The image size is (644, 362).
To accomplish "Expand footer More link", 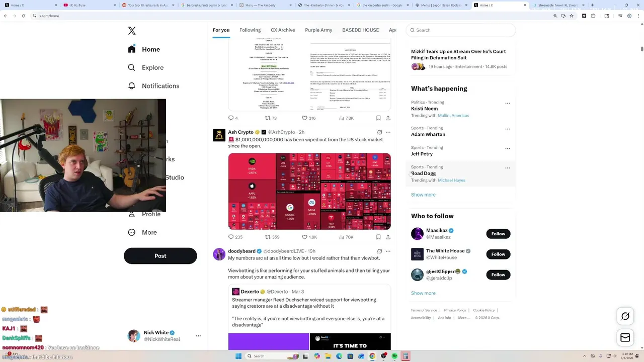I will click(464, 318).
